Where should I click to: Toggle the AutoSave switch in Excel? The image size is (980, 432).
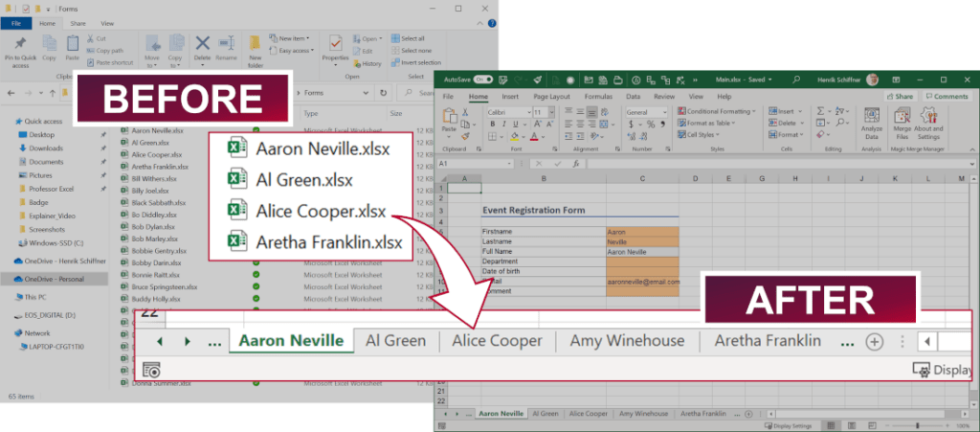pos(483,80)
